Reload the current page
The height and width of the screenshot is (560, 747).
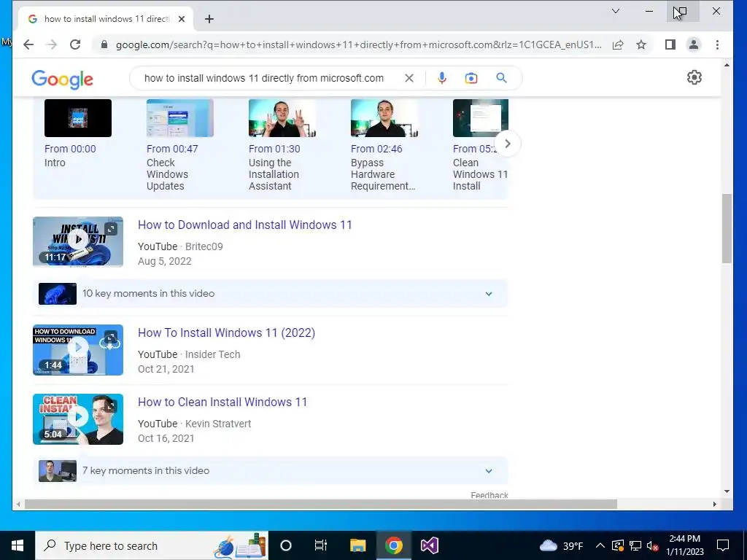75,44
